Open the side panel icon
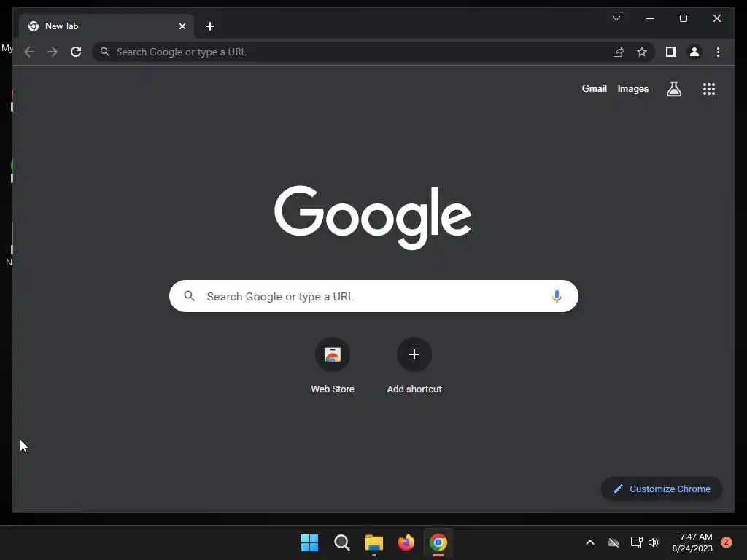 (x=671, y=52)
